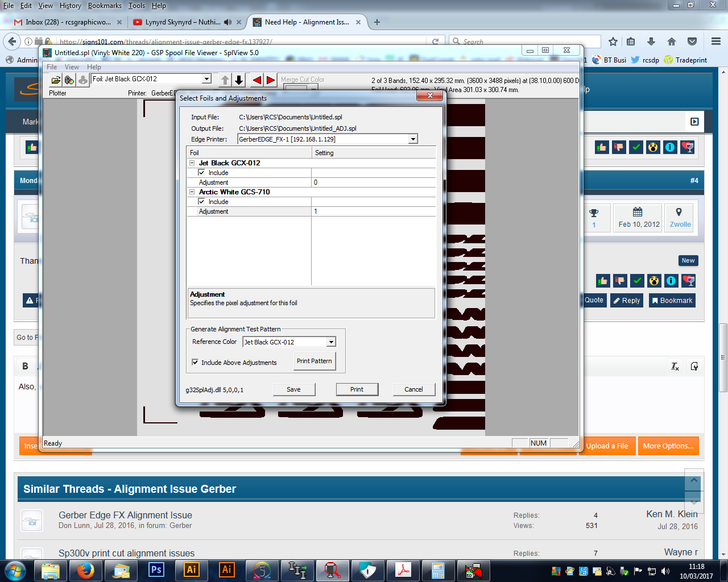
Task: Open Adobe Acrobat from the taskbar
Action: 403,570
